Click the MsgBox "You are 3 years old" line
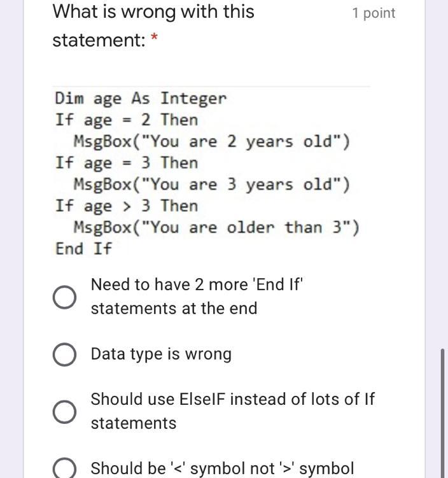The width and height of the screenshot is (448, 478). 211,185
